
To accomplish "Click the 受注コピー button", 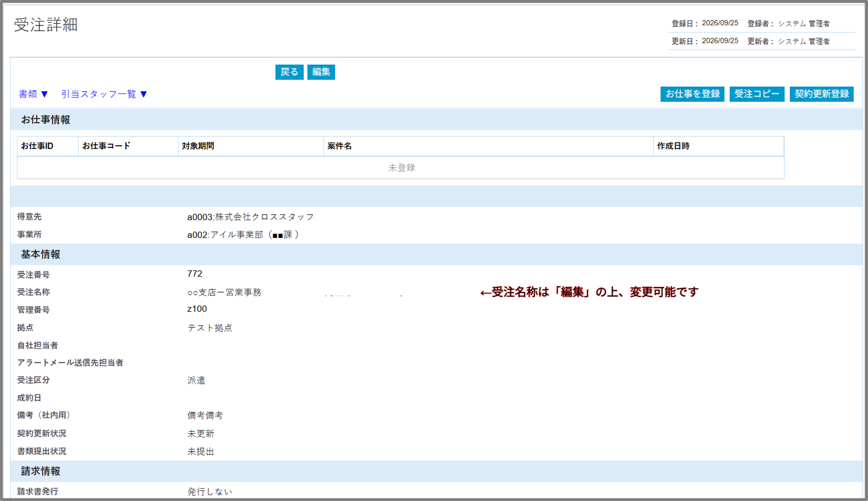I will (x=757, y=94).
